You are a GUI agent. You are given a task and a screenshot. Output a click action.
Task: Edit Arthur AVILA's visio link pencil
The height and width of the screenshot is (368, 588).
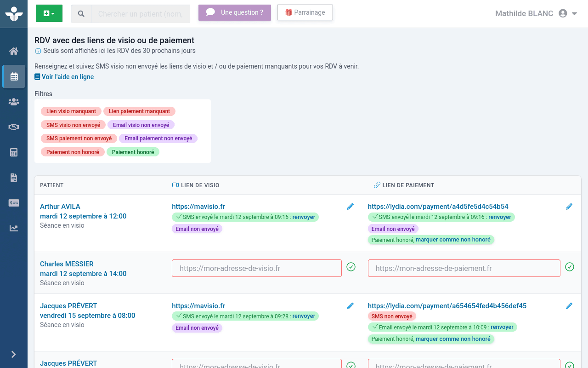click(x=351, y=207)
